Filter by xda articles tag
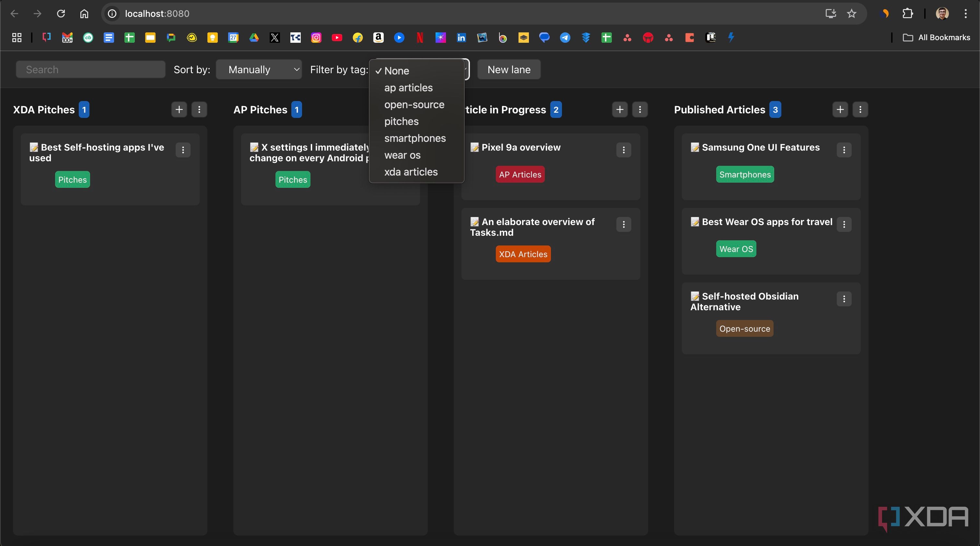The height and width of the screenshot is (546, 980). (x=416, y=172)
